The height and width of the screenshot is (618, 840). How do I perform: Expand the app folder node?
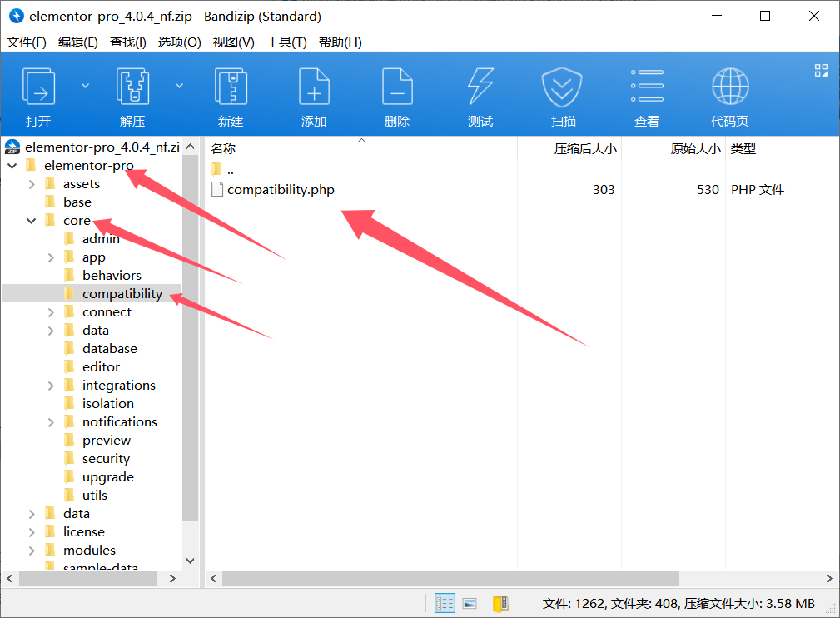51,258
